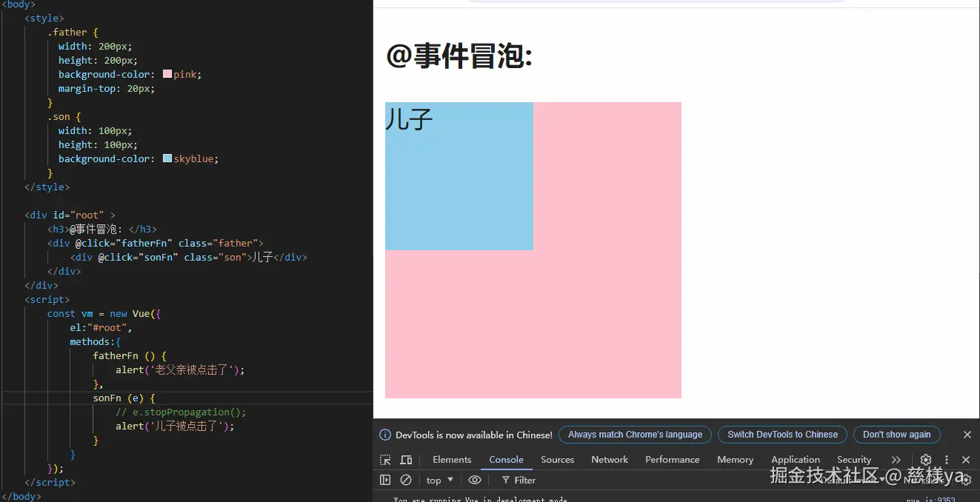Image resolution: width=980 pixels, height=502 pixels.
Task: Close the DevTools panel
Action: tap(966, 460)
